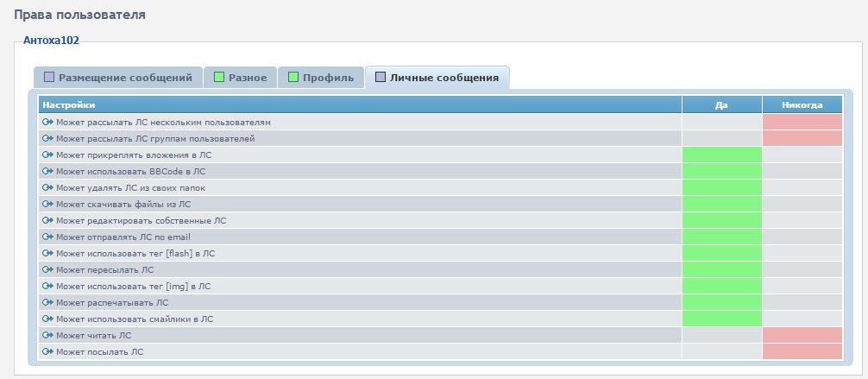This screenshot has height=379, width=868.
Task: Click arrow icon beside 'Может отправлять ЛС по email'
Action: [48, 237]
